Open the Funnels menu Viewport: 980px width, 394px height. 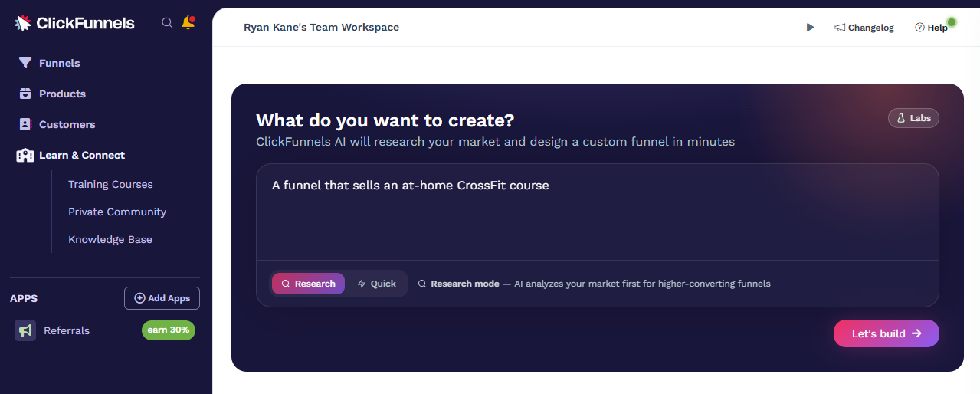[60, 63]
